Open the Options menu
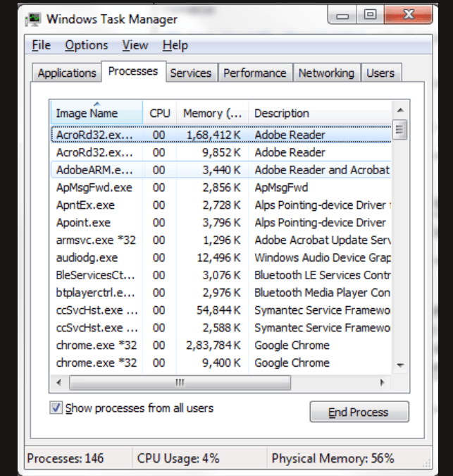 87,45
